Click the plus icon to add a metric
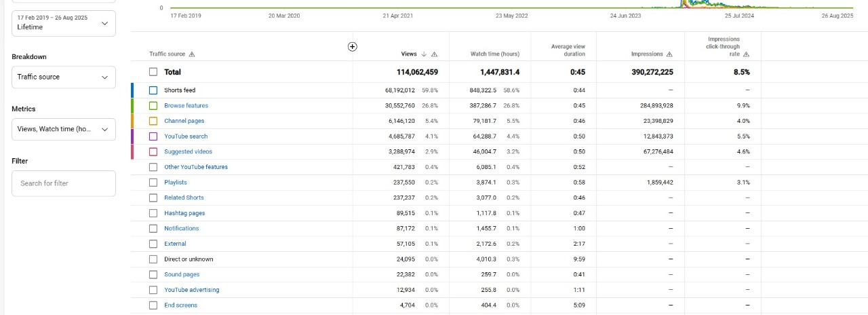This screenshot has width=868, height=315. click(352, 46)
